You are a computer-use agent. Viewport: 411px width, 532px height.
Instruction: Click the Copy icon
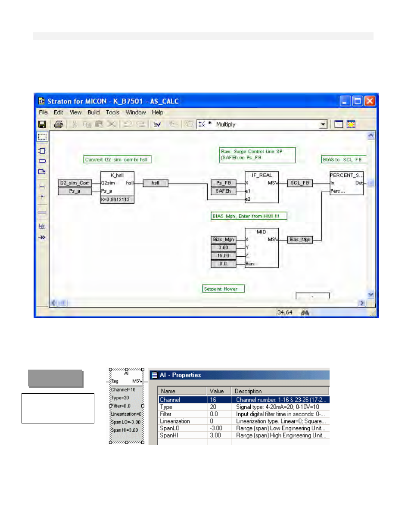click(87, 124)
